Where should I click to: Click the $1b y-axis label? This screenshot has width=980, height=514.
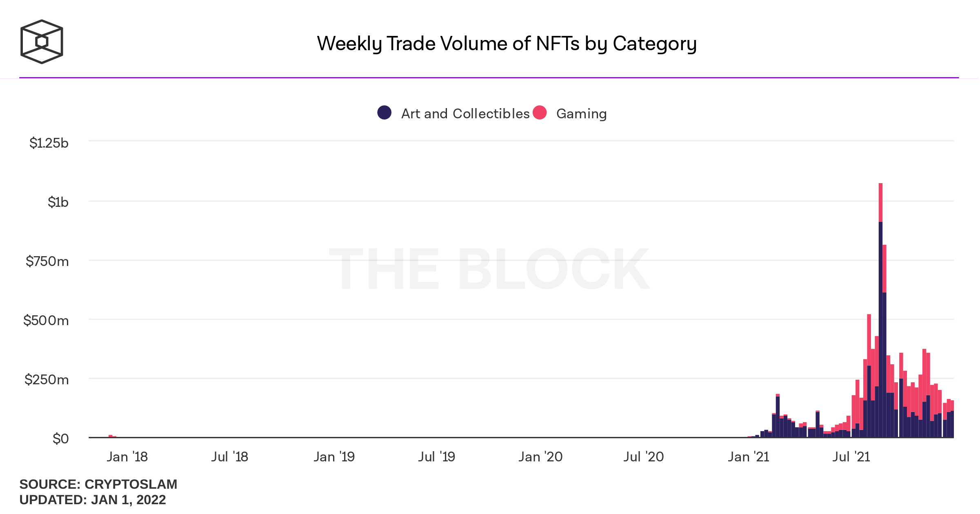tap(58, 202)
